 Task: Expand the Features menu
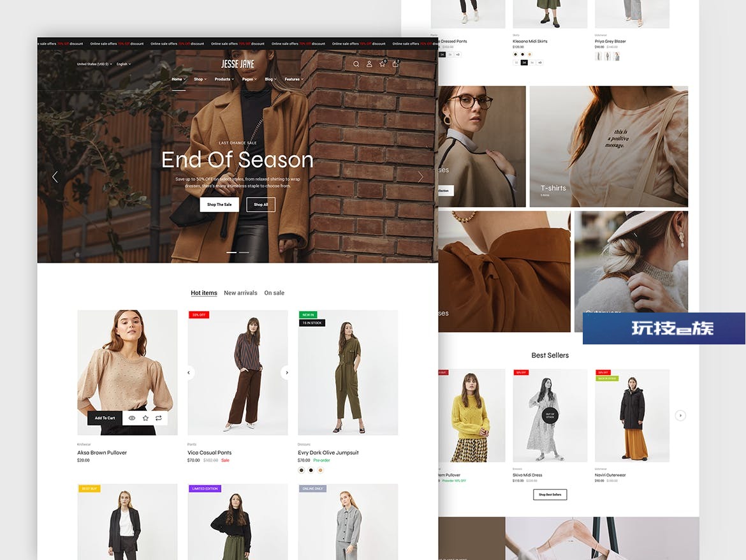(x=294, y=79)
